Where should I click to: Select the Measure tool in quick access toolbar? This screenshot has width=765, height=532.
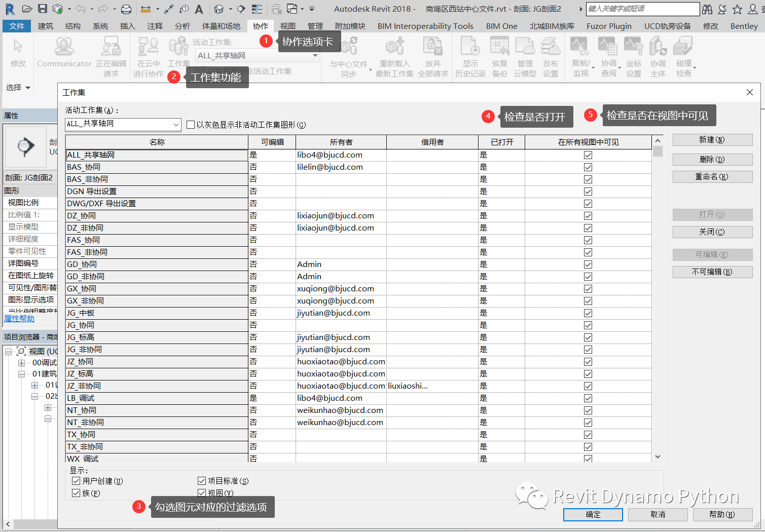[x=145, y=9]
